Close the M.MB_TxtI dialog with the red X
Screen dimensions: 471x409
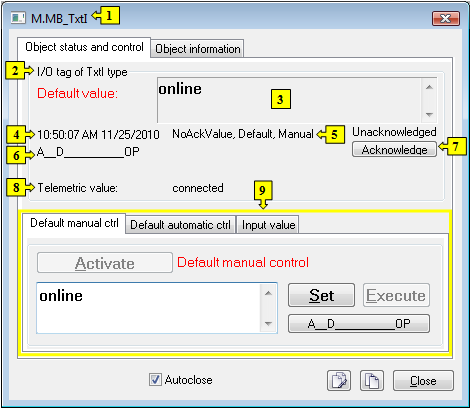[446, 18]
